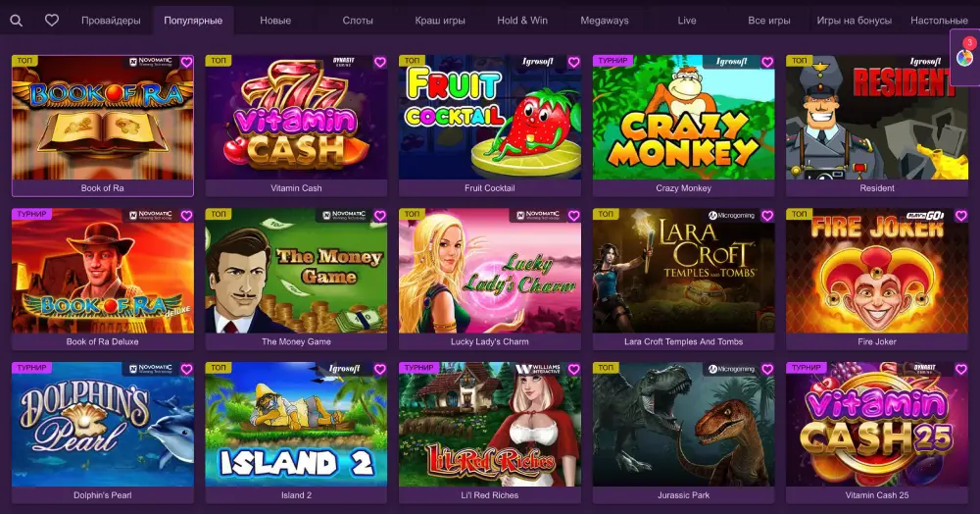Favorite the Book of Ra game
Image resolution: width=980 pixels, height=514 pixels.
186,62
